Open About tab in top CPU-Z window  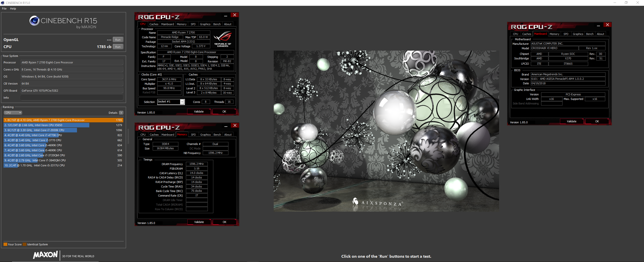pyautogui.click(x=228, y=24)
